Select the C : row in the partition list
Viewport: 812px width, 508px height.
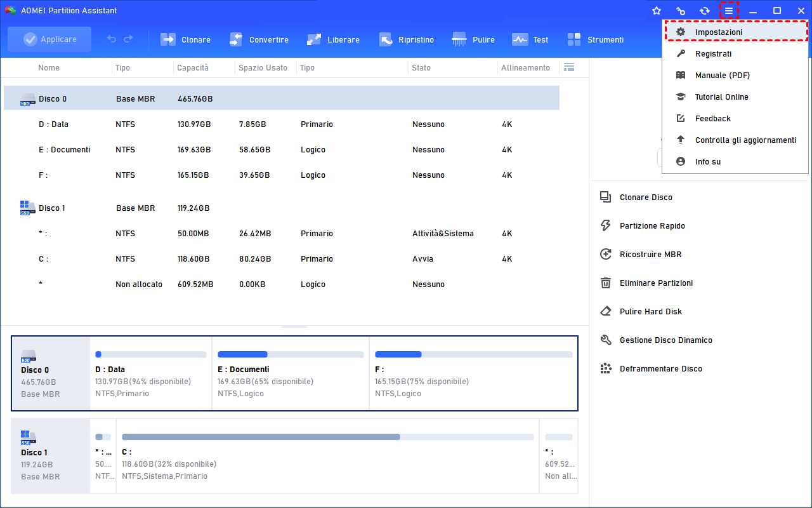[282, 259]
